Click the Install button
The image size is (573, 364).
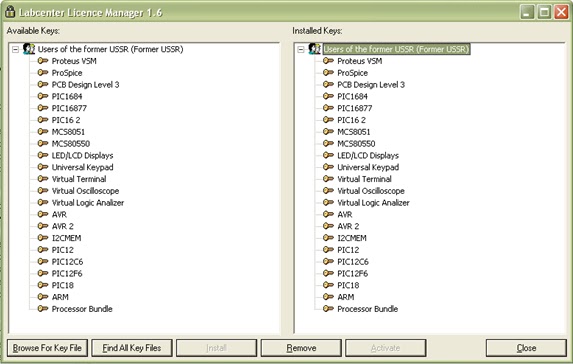coord(216,348)
